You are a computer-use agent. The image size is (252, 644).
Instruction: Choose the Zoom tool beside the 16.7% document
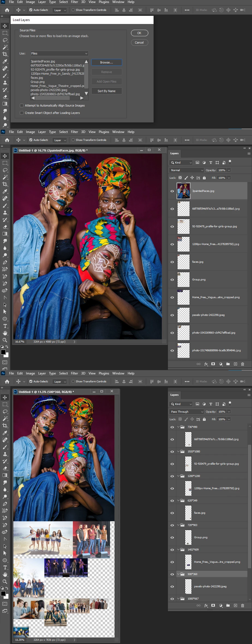coord(5,340)
